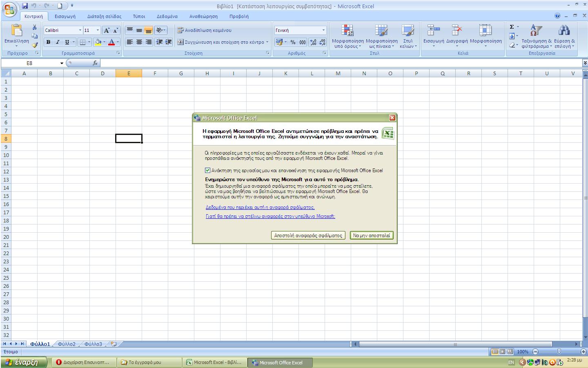Screen dimensions: 588x368
Task: Uncheck the recover my work and restart checkbox
Action: pyautogui.click(x=208, y=171)
